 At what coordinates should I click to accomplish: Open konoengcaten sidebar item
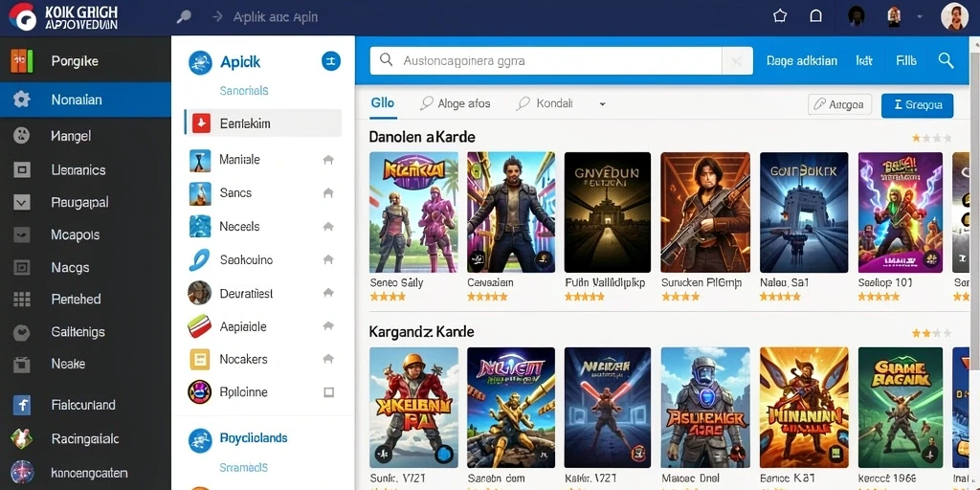point(85,473)
